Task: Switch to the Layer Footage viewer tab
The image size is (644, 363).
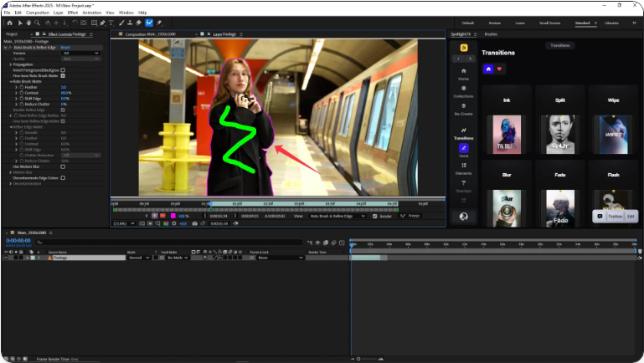Action: pyautogui.click(x=226, y=34)
